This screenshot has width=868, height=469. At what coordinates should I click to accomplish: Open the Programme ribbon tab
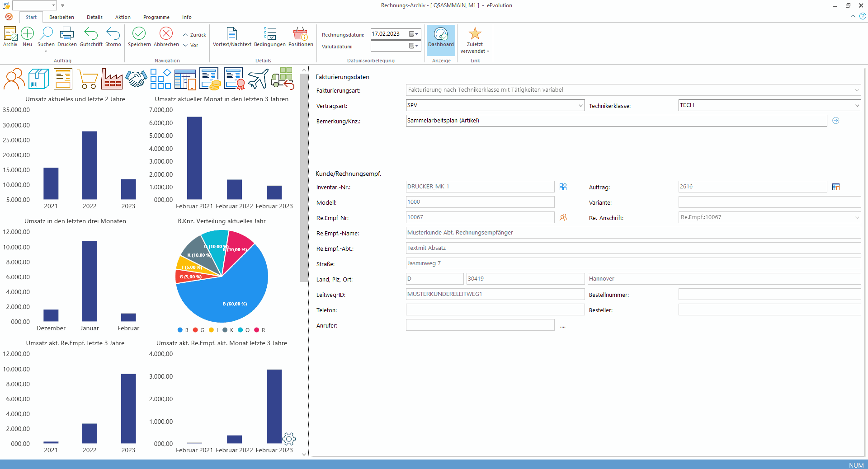[x=156, y=17]
